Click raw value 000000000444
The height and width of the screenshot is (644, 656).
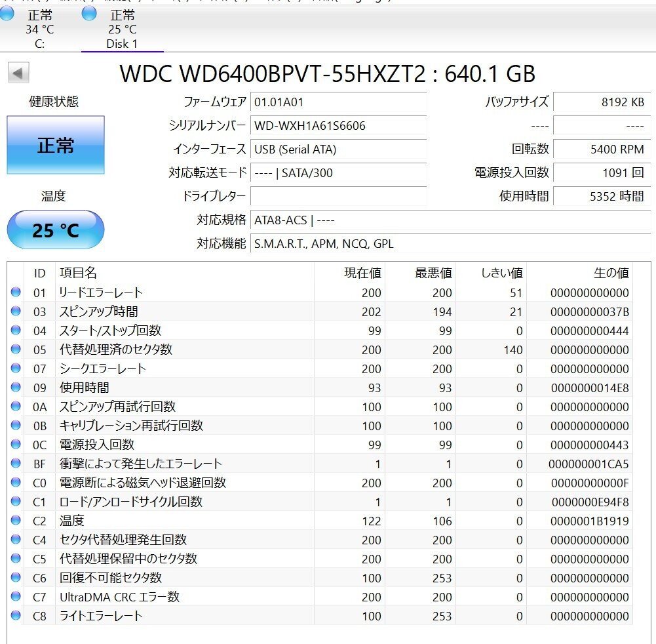589,331
